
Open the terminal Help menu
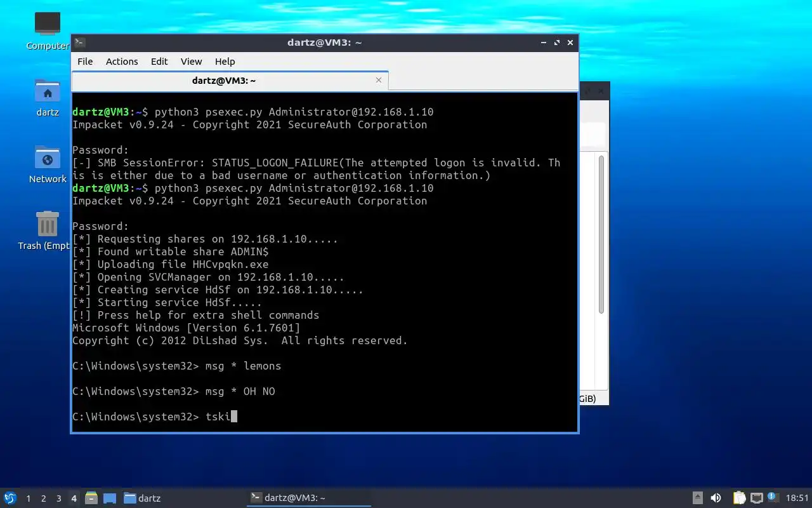coord(225,62)
